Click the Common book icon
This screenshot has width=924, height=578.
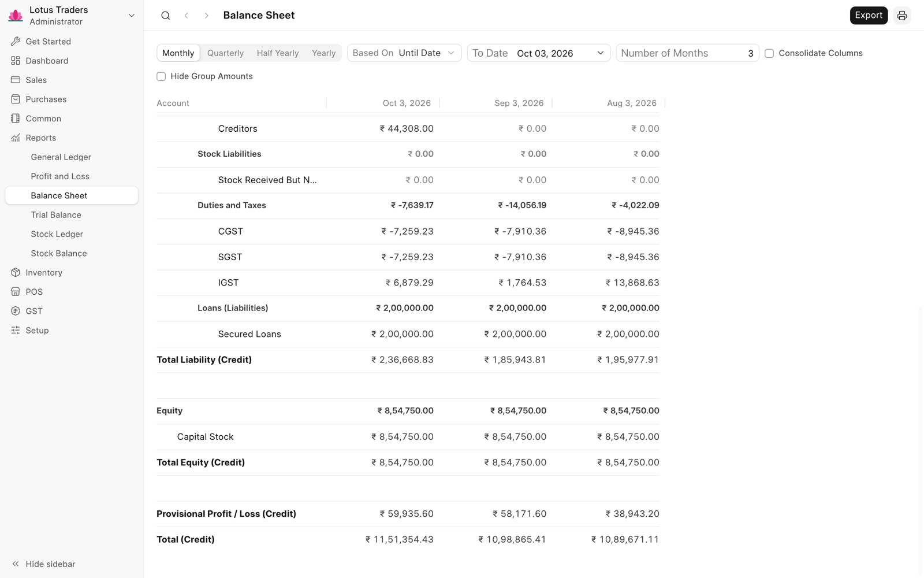(x=16, y=118)
